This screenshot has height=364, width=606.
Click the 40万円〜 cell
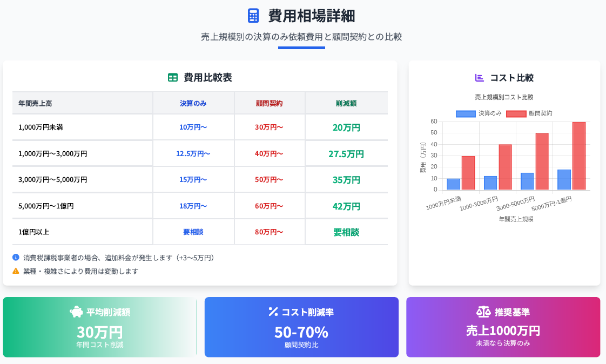coord(270,153)
